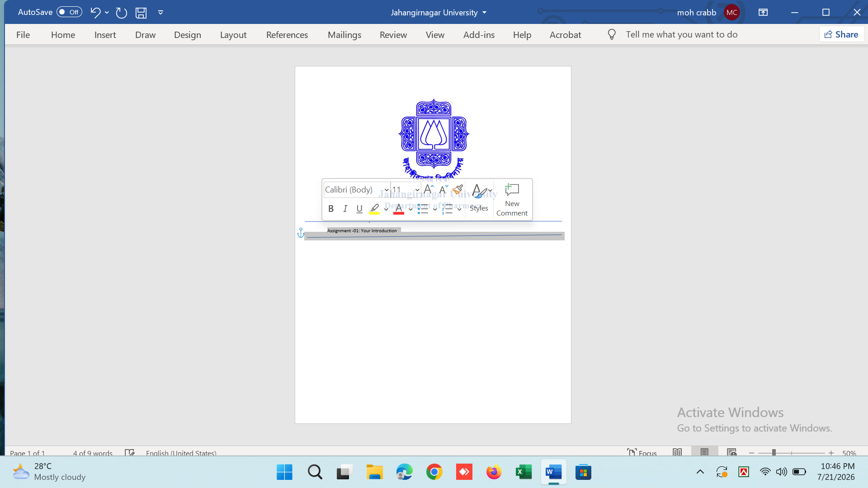Image resolution: width=868 pixels, height=488 pixels.
Task: Open the font size 11 dropdown
Action: [x=417, y=190]
